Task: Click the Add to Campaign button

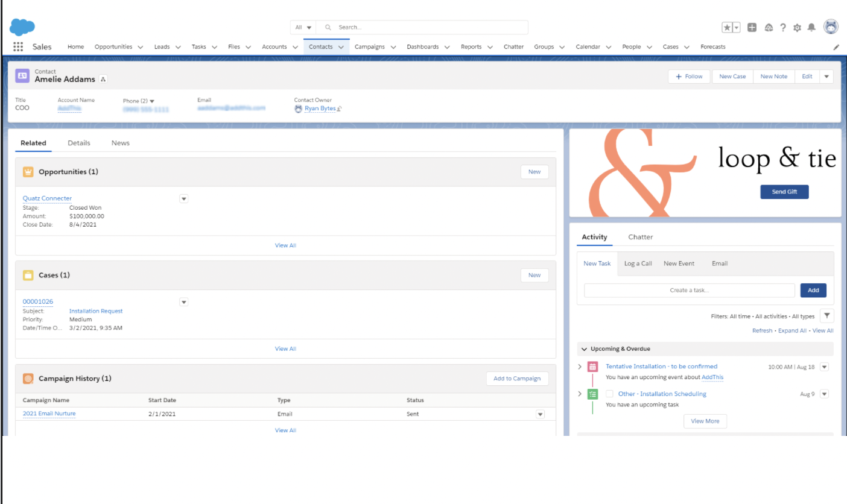Action: (517, 379)
